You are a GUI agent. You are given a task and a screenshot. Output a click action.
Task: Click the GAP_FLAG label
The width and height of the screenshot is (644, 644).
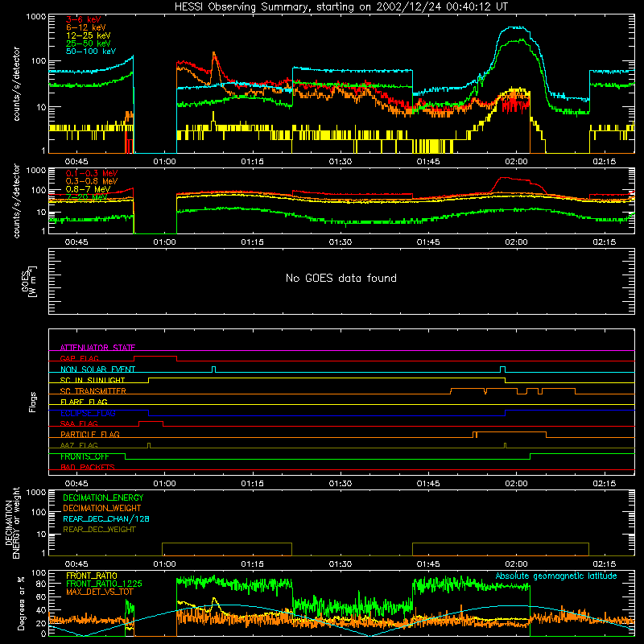79,358
